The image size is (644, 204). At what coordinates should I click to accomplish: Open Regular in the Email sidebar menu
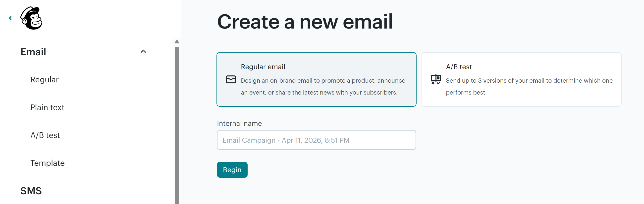point(44,80)
